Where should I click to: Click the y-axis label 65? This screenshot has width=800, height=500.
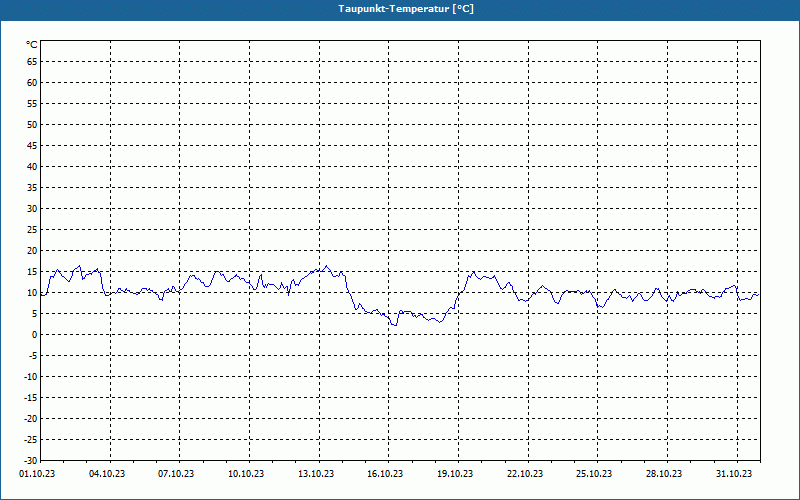click(32, 62)
